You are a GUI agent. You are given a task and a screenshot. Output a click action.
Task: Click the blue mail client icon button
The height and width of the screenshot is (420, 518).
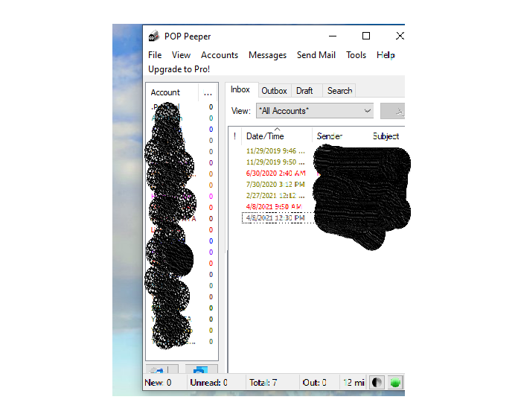click(x=201, y=369)
